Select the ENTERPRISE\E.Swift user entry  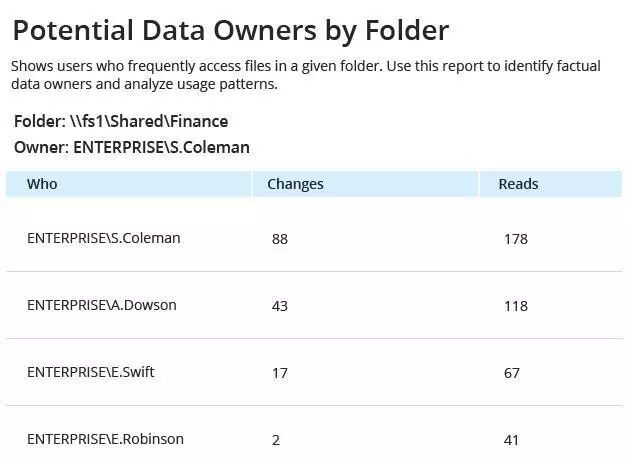tap(91, 372)
